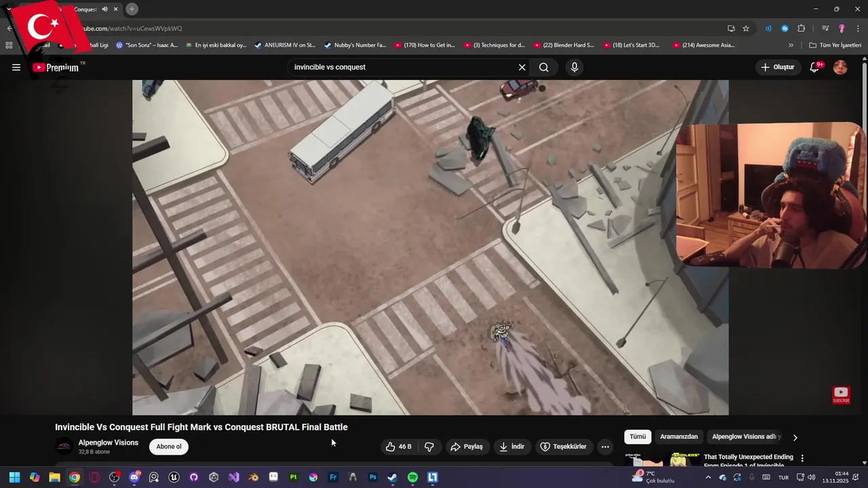The width and height of the screenshot is (868, 488).
Task: Open Discord from the taskbar
Action: click(134, 477)
